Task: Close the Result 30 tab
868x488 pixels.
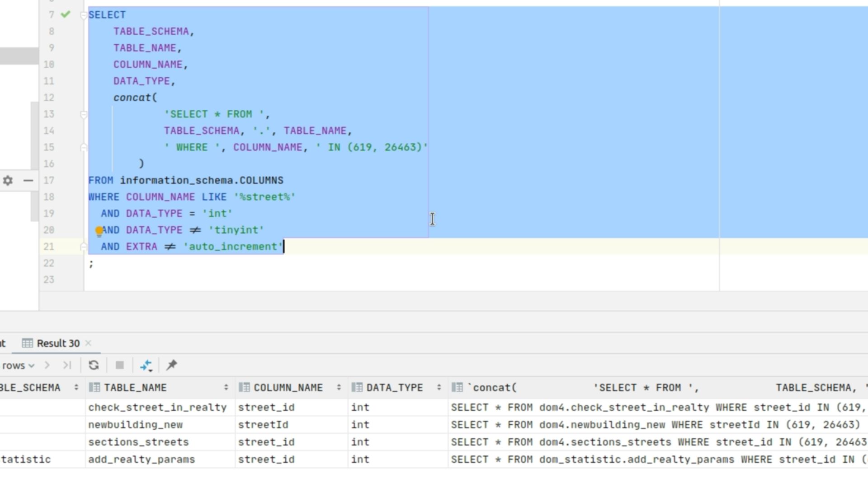Action: (88, 343)
